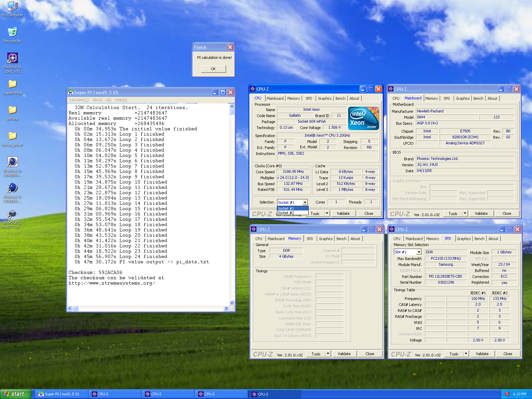The height and width of the screenshot is (399, 532).
Task: Switch to Graphics tab in Mainboard window
Action: coord(463,98)
